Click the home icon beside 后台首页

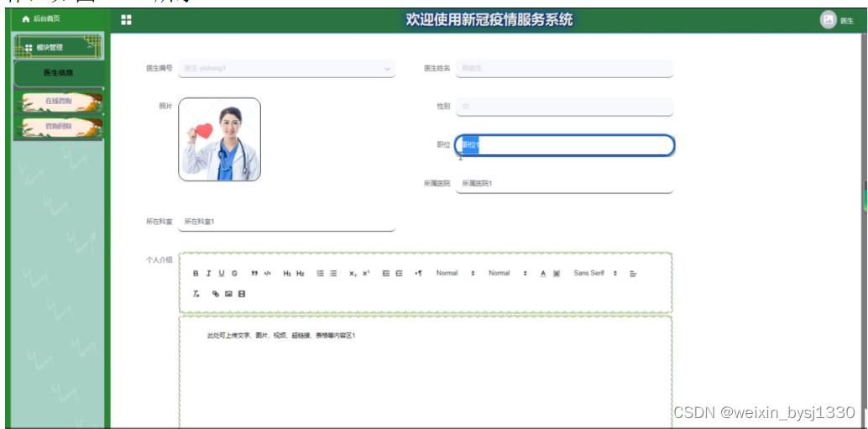[x=25, y=19]
